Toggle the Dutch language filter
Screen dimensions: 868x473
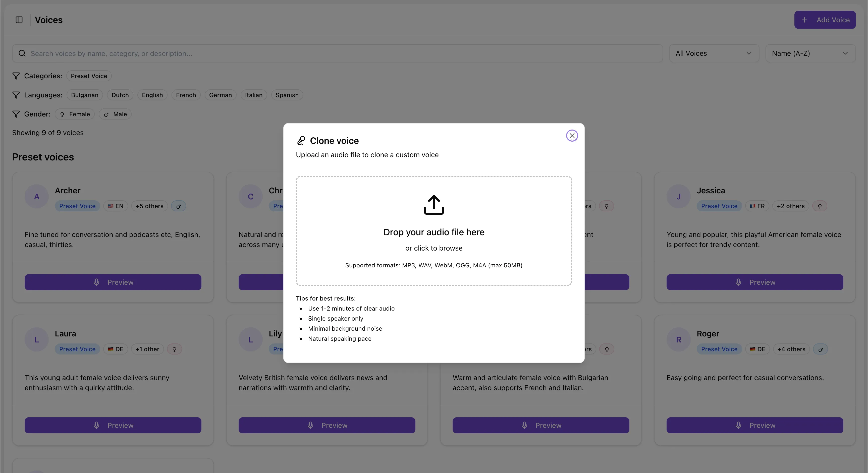[120, 95]
